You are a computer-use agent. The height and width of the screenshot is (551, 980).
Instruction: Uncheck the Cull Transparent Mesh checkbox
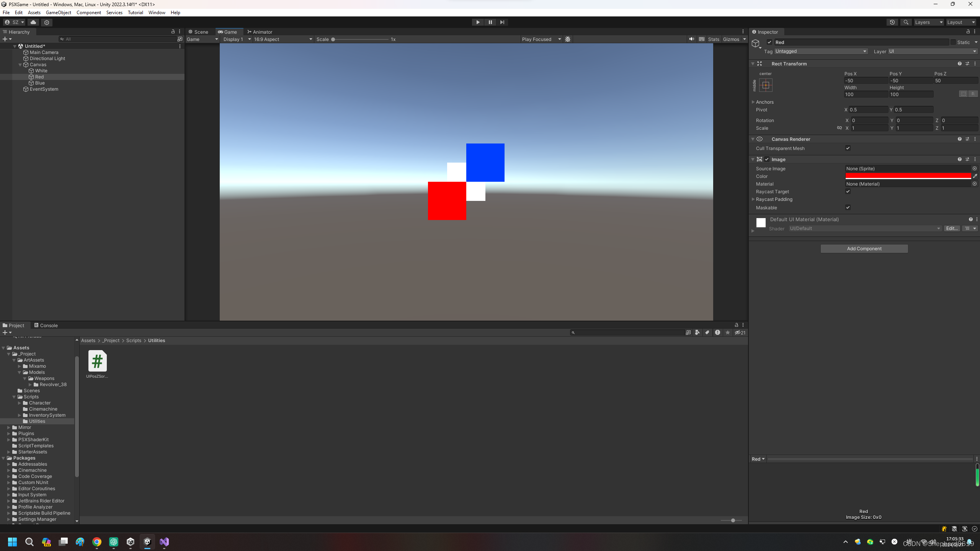(x=848, y=148)
